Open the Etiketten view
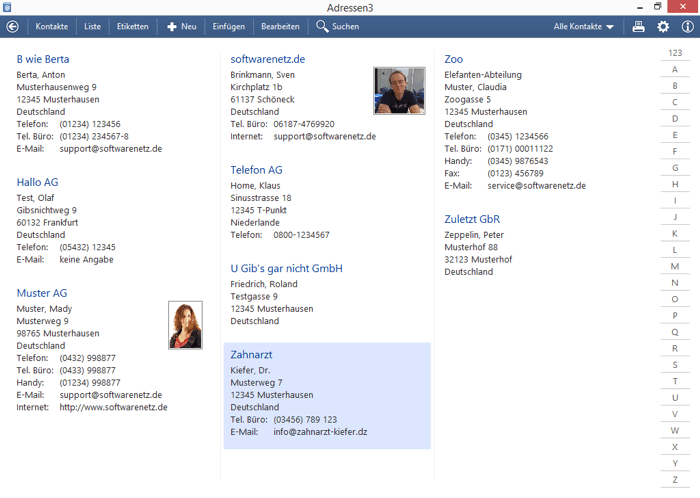Screen dimensions: 700x498 (x=132, y=26)
